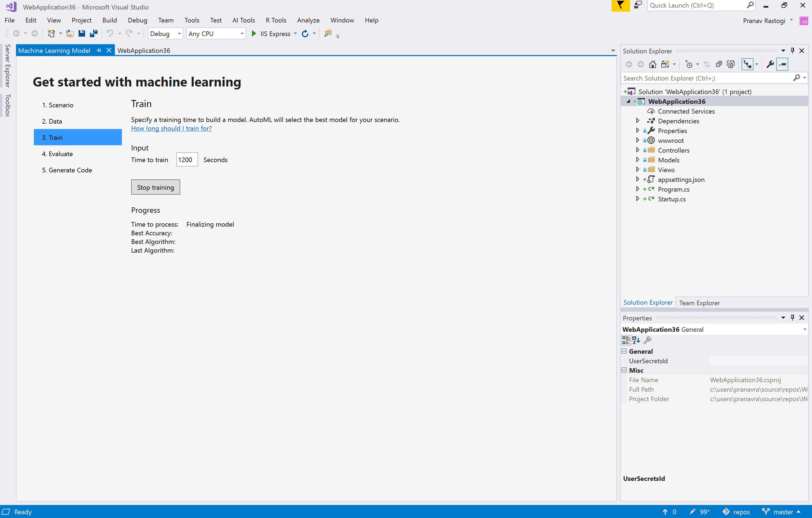Viewport: 812px width, 518px height.
Task: Open 'How long should I train for?' link
Action: click(171, 128)
